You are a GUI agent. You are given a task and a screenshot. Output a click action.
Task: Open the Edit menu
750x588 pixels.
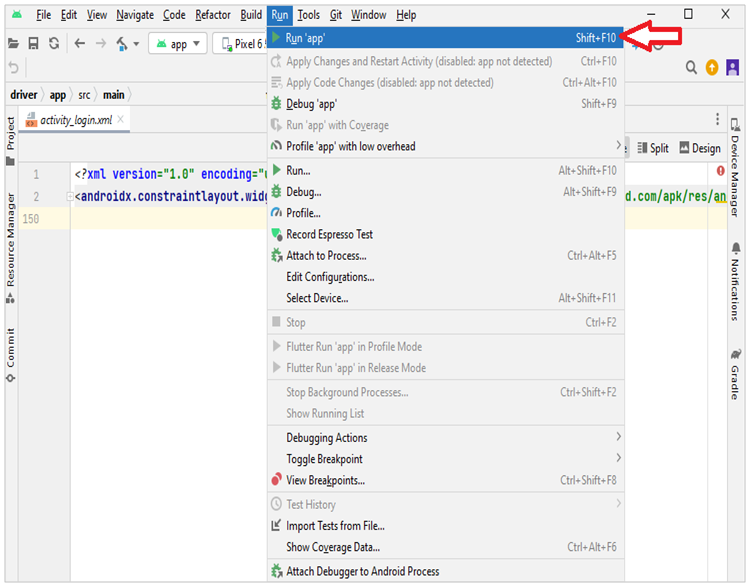69,15
